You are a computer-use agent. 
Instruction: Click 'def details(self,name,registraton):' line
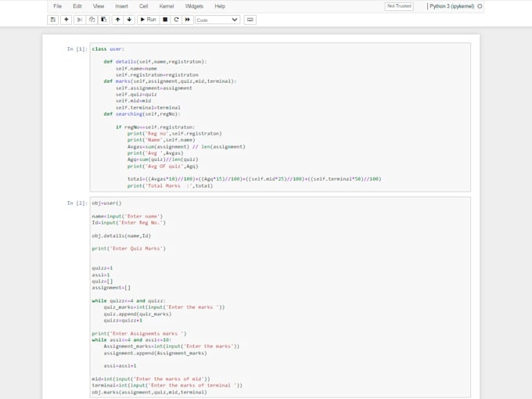click(155, 62)
